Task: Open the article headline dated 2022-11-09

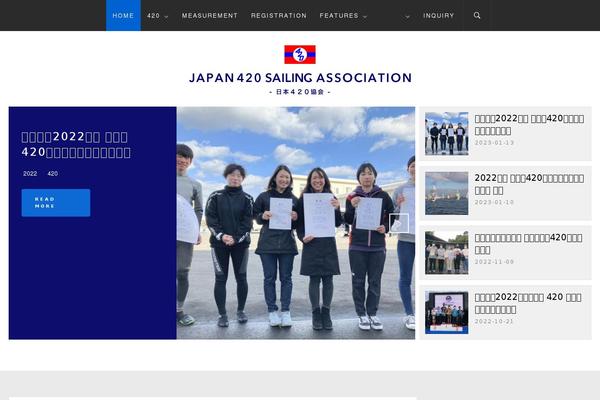Action: (x=528, y=243)
